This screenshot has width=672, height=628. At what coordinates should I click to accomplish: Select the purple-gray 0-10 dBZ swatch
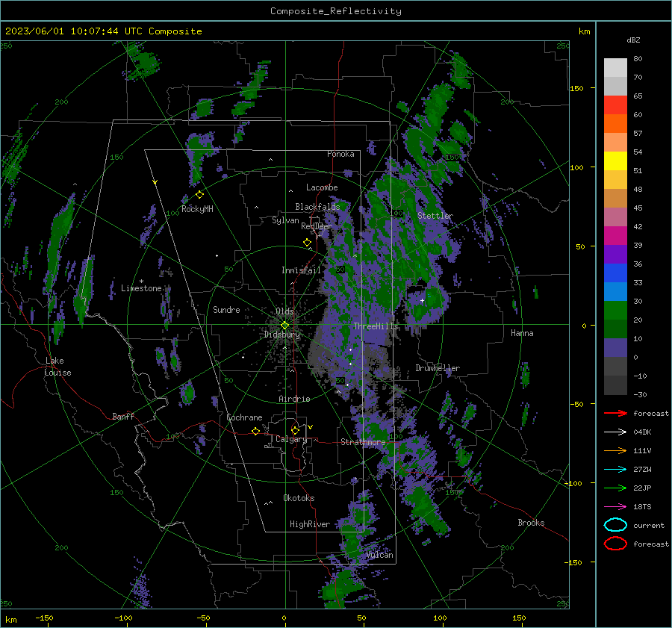615,348
